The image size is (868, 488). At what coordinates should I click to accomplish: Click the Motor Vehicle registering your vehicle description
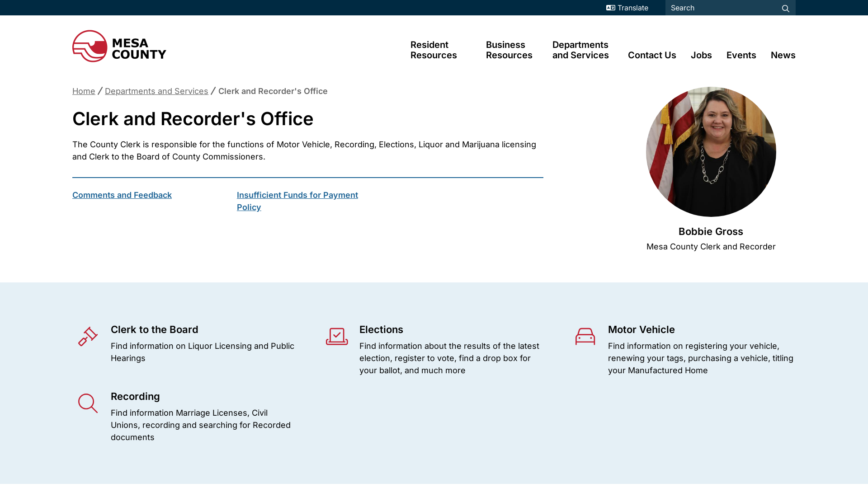(701, 358)
